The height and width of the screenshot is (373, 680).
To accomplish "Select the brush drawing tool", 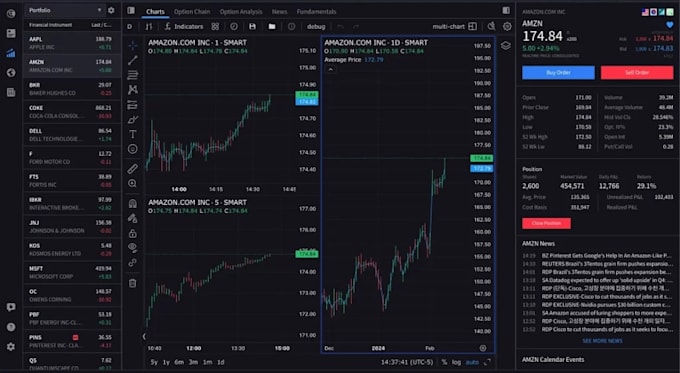I will (133, 120).
